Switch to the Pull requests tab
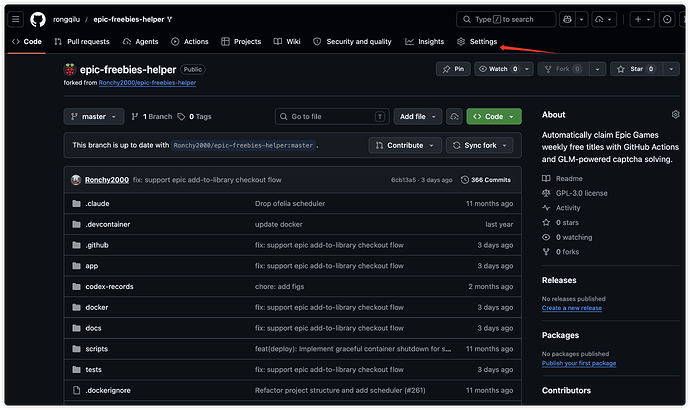Image resolution: width=690 pixels, height=410 pixels. (82, 41)
